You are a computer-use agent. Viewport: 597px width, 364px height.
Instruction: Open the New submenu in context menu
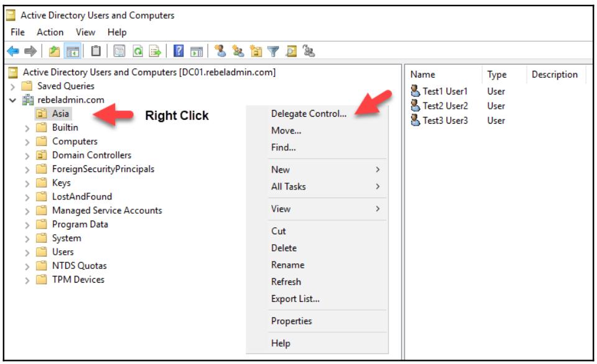[280, 170]
